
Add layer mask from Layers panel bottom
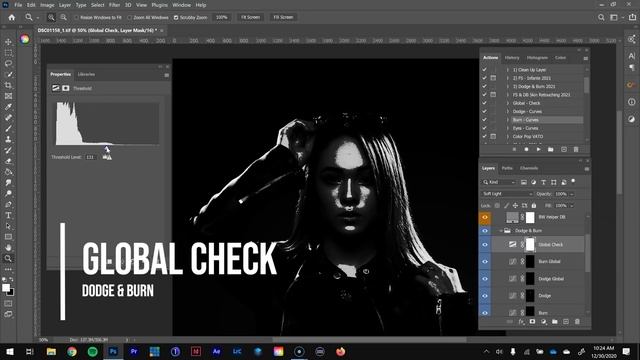(x=532, y=322)
